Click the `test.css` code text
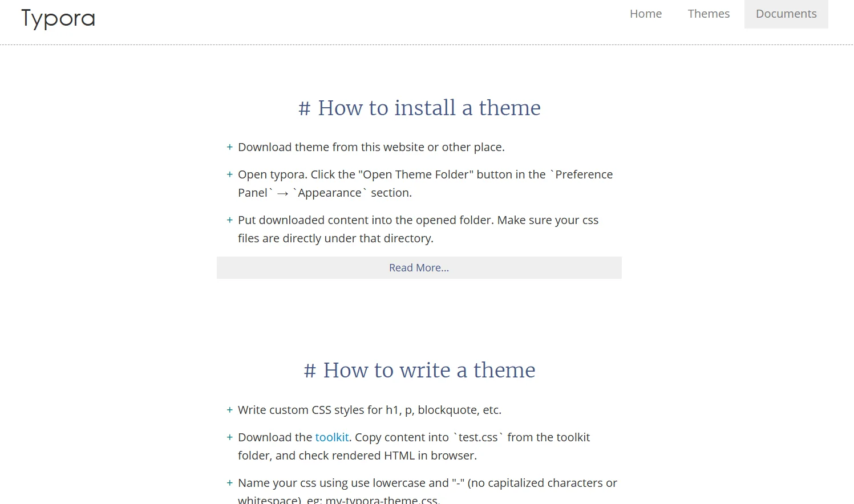Image resolution: width=854 pixels, height=504 pixels. (x=478, y=437)
